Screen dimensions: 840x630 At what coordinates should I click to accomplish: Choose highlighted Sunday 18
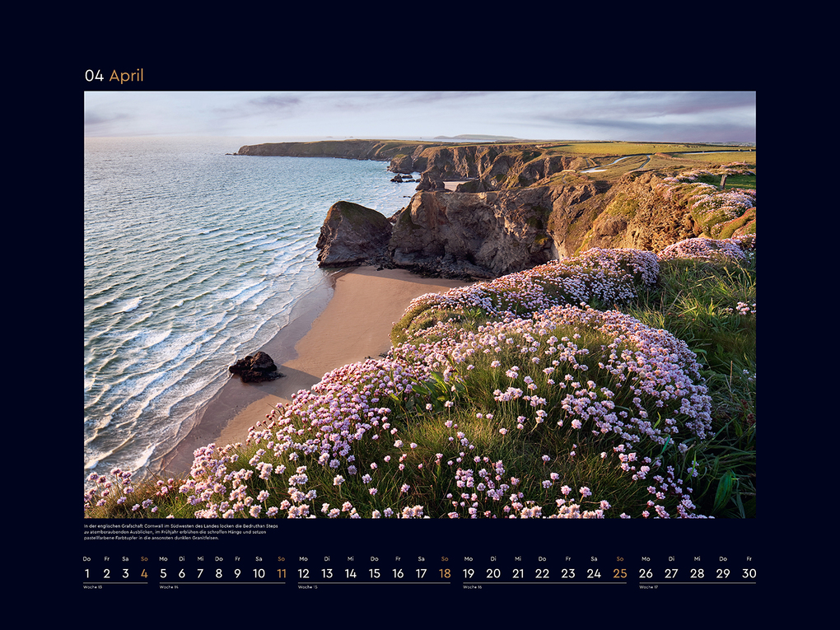click(x=445, y=573)
